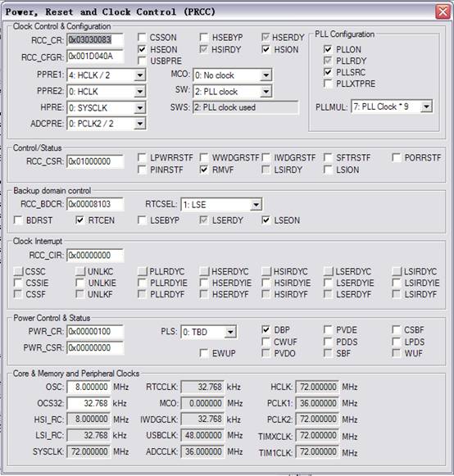Tick the USBPRE checkbox
This screenshot has height=476, width=454.
click(x=142, y=61)
